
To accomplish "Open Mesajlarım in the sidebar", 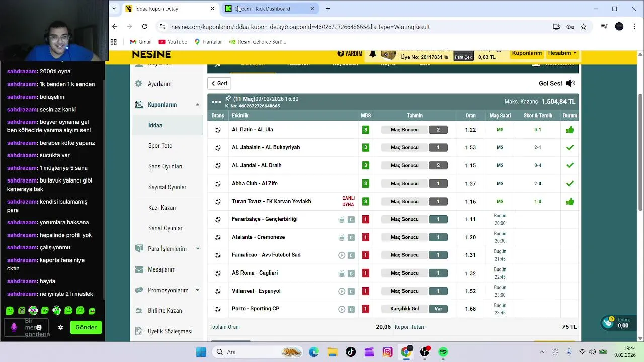I will [162, 269].
